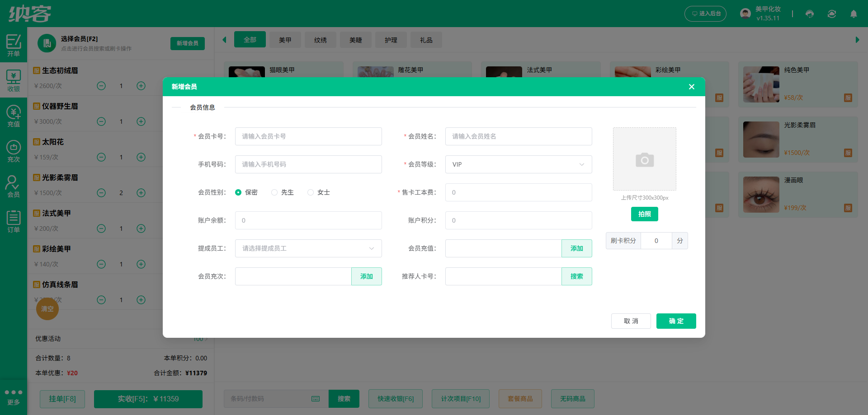Open the 充次 sidebar icon
The height and width of the screenshot is (415, 868).
[14, 151]
